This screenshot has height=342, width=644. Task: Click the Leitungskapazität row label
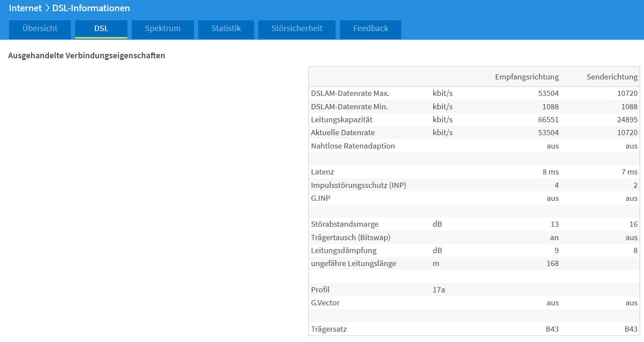tap(342, 120)
